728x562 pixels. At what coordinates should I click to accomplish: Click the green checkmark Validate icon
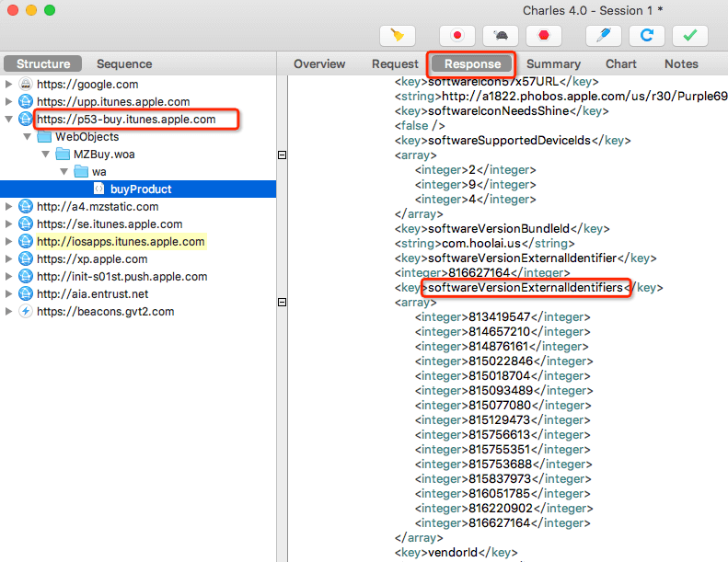point(689,36)
